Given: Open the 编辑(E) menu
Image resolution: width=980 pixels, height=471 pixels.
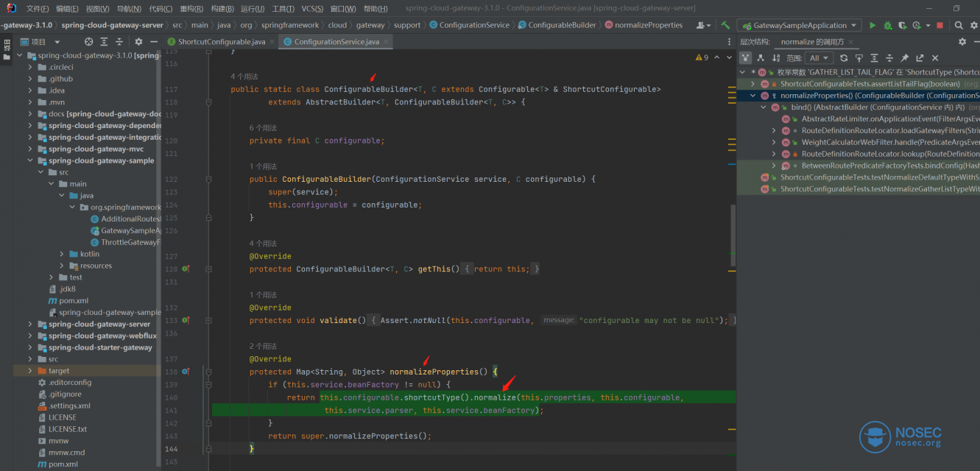Looking at the screenshot, I should pos(68,9).
